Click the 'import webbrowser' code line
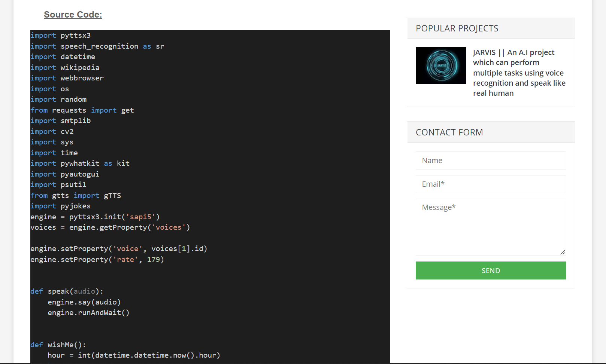 [x=67, y=78]
